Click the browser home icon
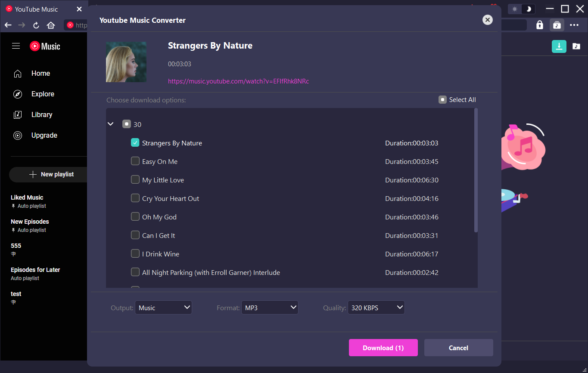This screenshot has width=588, height=373. pos(51,25)
